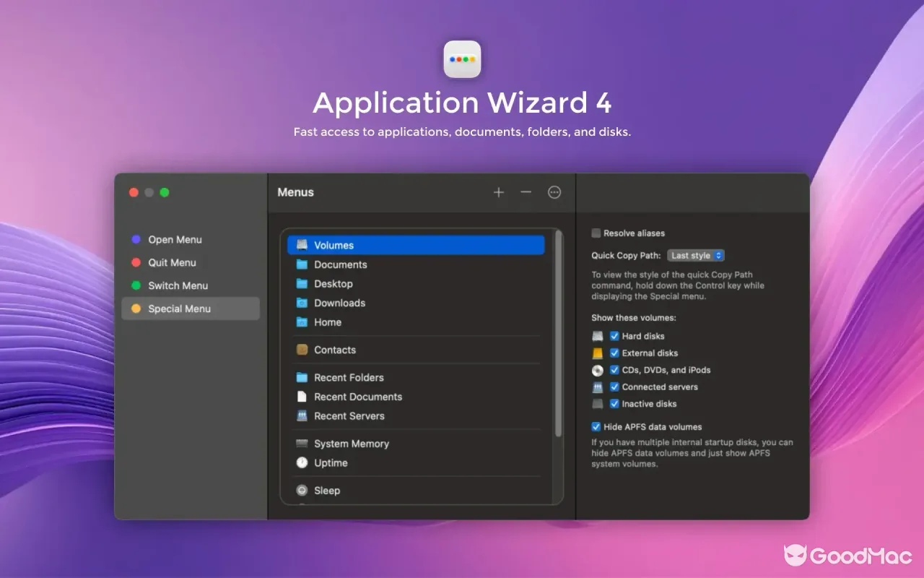Select the Uptime entry text
The image size is (924, 578).
pos(331,463)
